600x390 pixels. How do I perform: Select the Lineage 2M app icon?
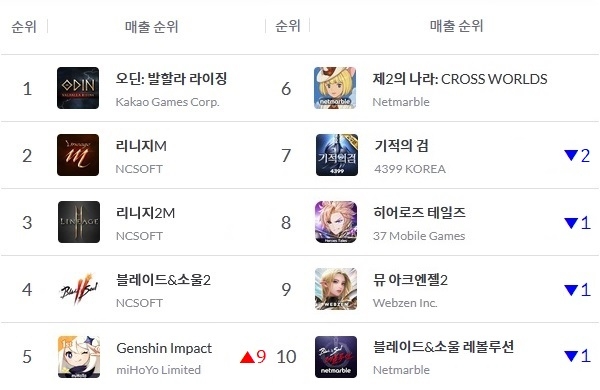79,222
